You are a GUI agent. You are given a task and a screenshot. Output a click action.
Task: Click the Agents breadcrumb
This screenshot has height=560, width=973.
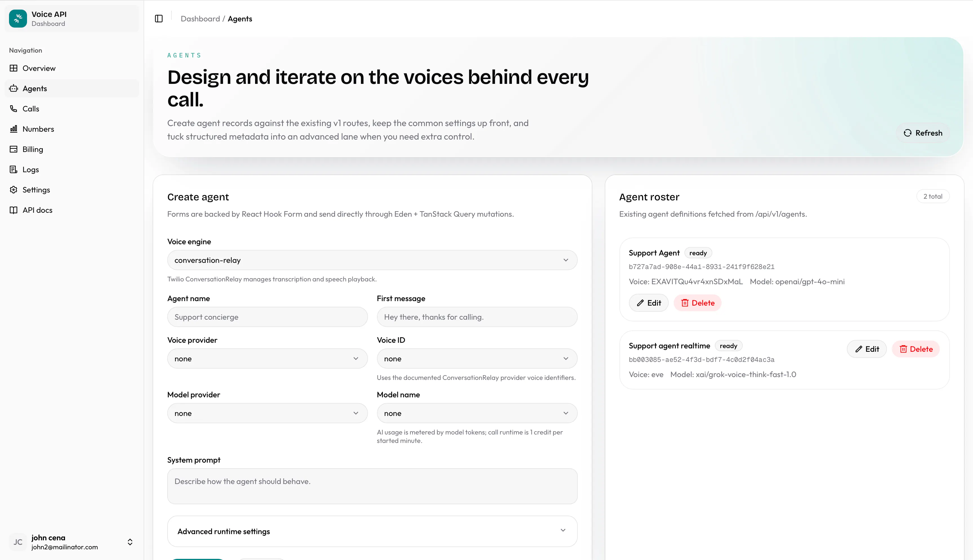click(240, 19)
